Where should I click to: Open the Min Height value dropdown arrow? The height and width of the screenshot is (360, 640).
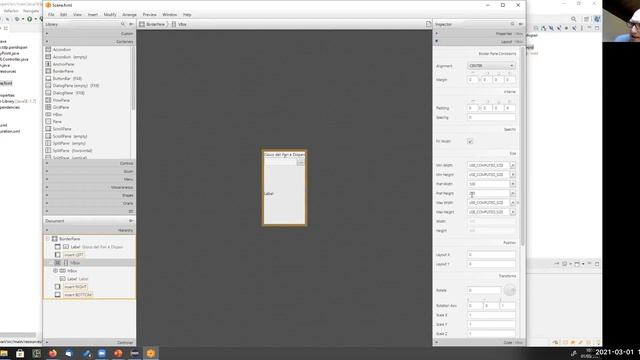(513, 175)
